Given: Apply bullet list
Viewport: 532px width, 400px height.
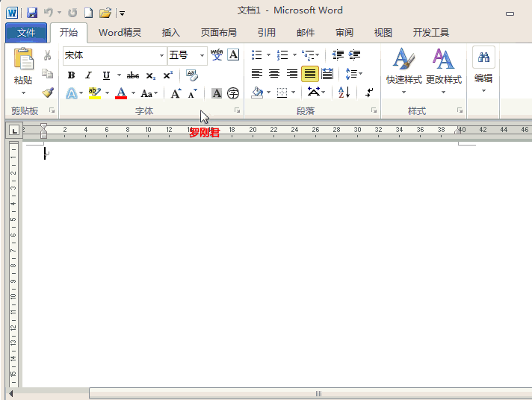Looking at the screenshot, I should 257,55.
